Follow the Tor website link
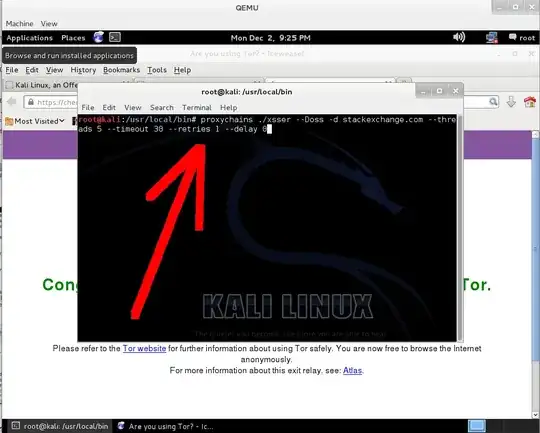 [144, 348]
